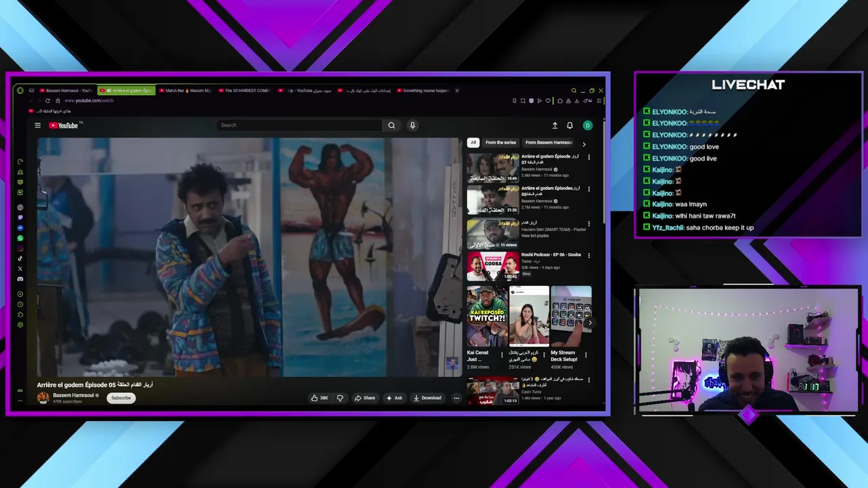Open options for My Stream Deck Setup short

coord(586,354)
